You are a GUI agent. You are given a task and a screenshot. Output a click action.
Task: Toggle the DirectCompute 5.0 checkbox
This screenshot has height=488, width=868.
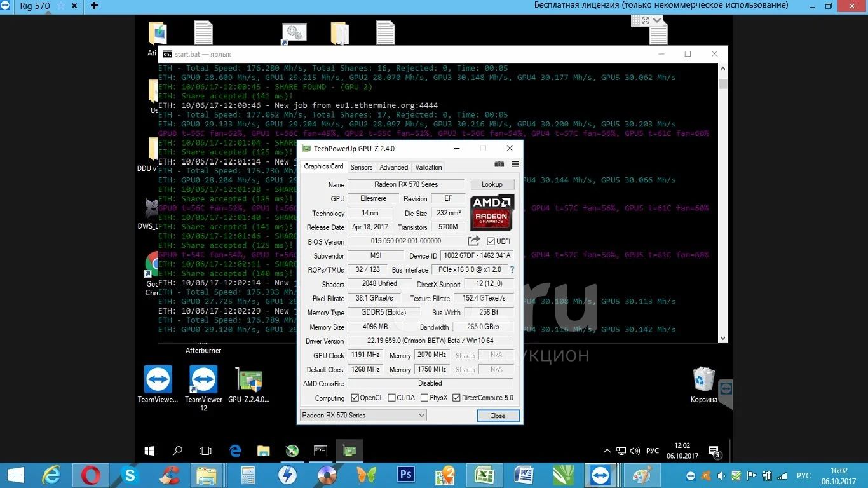pyautogui.click(x=456, y=398)
